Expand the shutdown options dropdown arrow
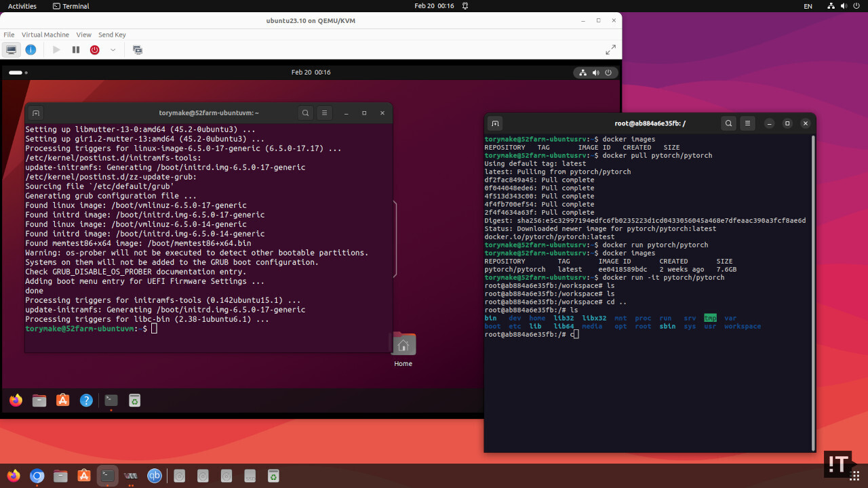Viewport: 868px width, 488px height. 113,49
